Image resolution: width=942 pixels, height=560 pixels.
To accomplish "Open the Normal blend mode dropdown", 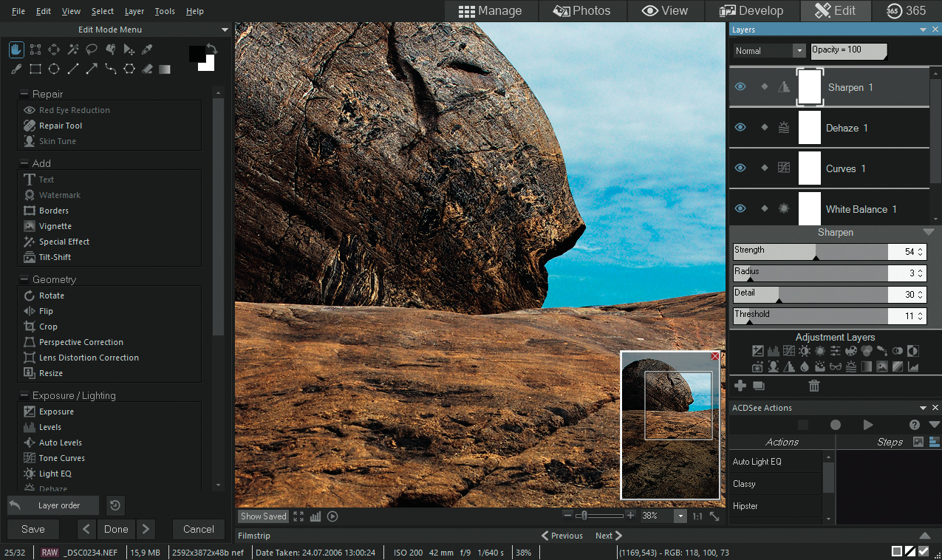I will pos(769,51).
